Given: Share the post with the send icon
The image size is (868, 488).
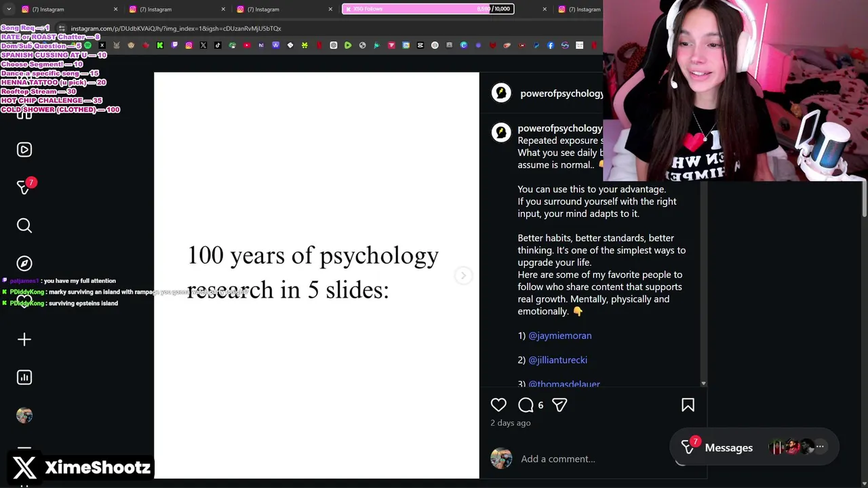Looking at the screenshot, I should (559, 405).
